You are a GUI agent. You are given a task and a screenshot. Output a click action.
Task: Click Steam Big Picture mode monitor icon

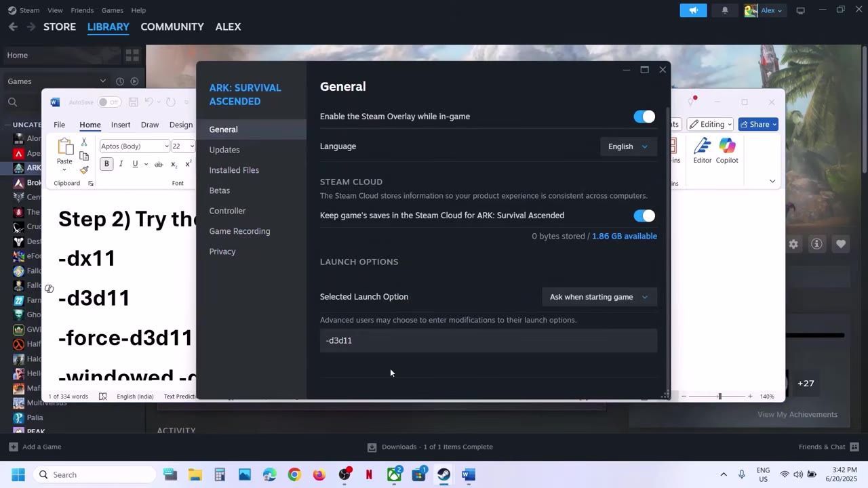(800, 10)
